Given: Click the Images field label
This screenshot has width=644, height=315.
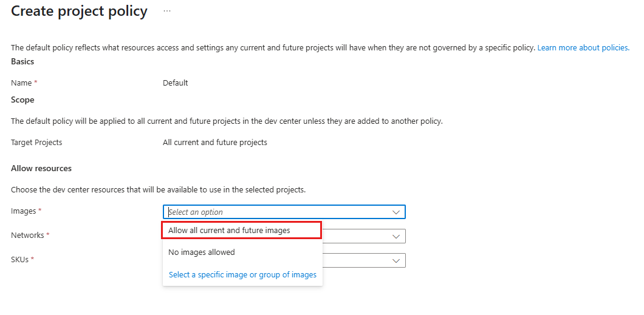Looking at the screenshot, I should click(x=24, y=211).
